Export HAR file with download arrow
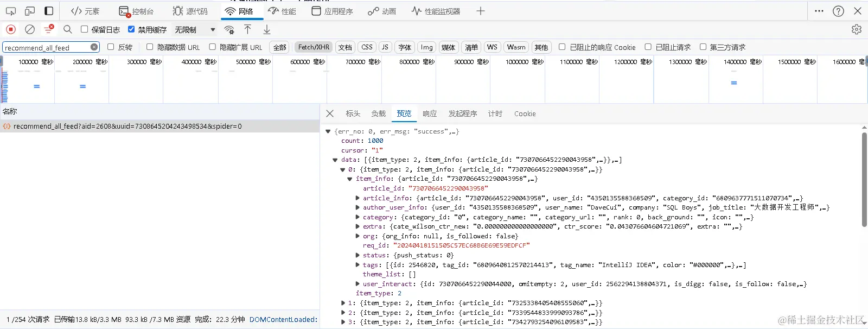Image resolution: width=868 pixels, height=329 pixels. 267,29
